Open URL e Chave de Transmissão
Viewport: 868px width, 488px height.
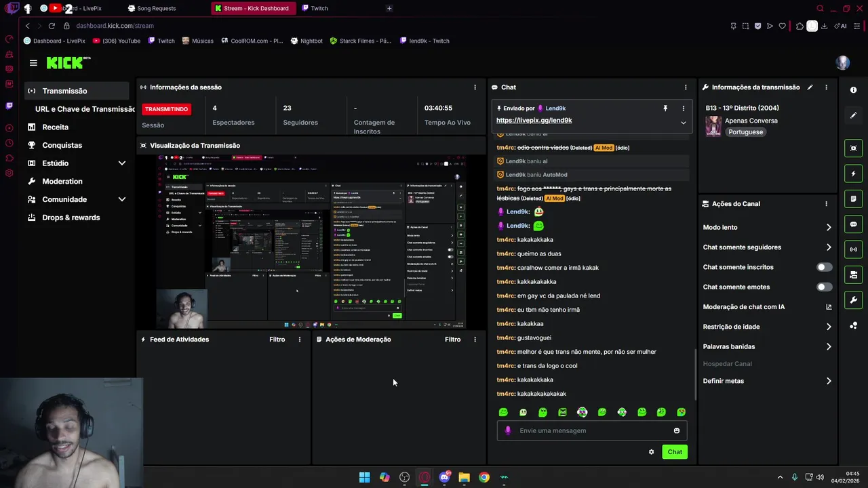click(x=85, y=109)
